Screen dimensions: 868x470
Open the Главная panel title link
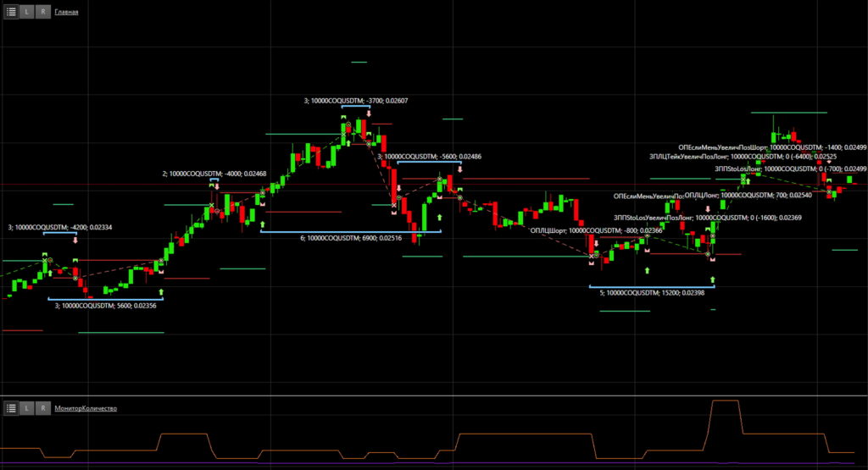(67, 14)
